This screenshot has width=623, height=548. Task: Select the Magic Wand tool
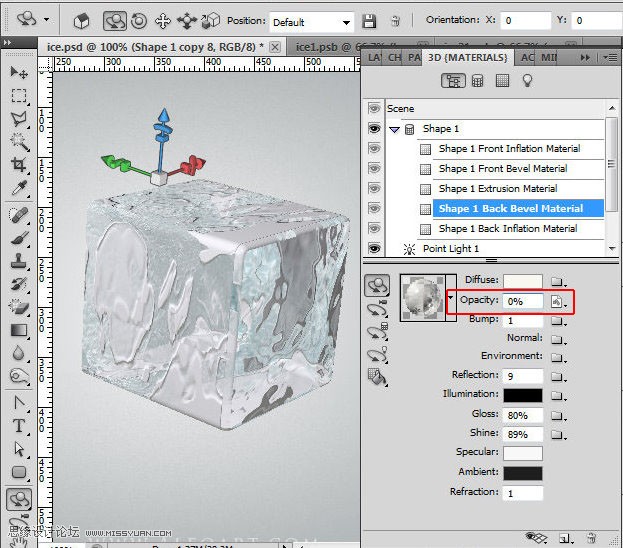click(19, 142)
